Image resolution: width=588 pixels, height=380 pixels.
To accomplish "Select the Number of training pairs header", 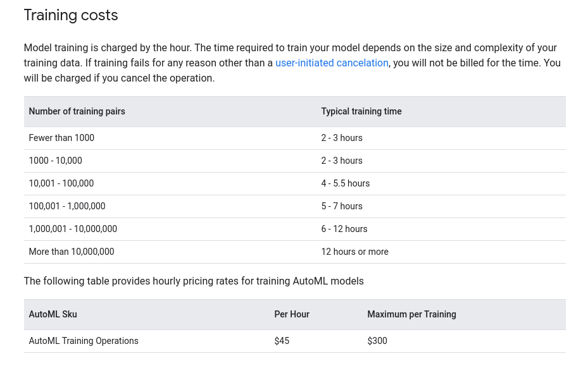I will (x=77, y=111).
